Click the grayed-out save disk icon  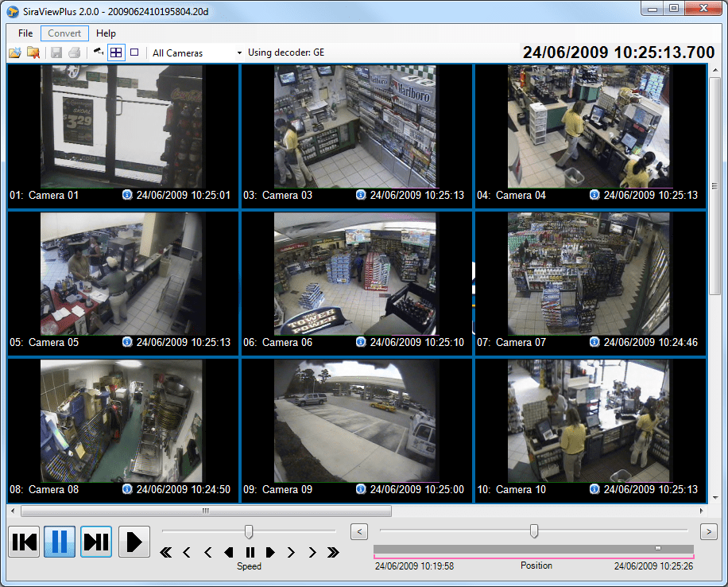coord(56,52)
